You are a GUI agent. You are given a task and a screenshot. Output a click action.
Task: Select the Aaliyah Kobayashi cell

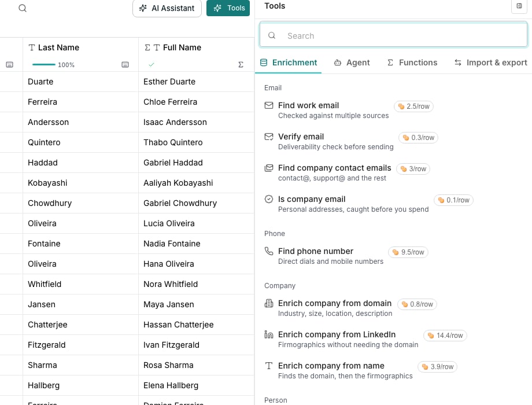196,183
